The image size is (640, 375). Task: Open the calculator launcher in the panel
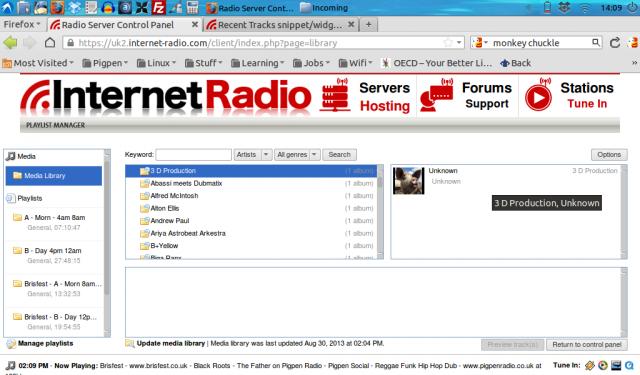pyautogui.click(x=192, y=7)
